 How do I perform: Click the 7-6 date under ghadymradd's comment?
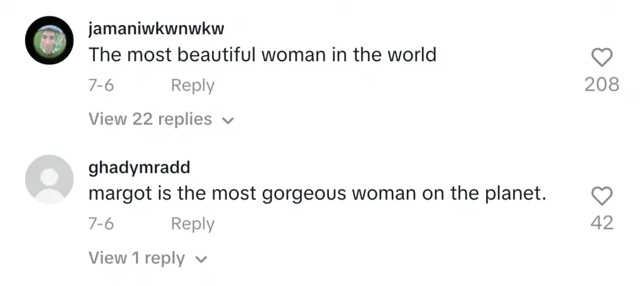pos(101,224)
